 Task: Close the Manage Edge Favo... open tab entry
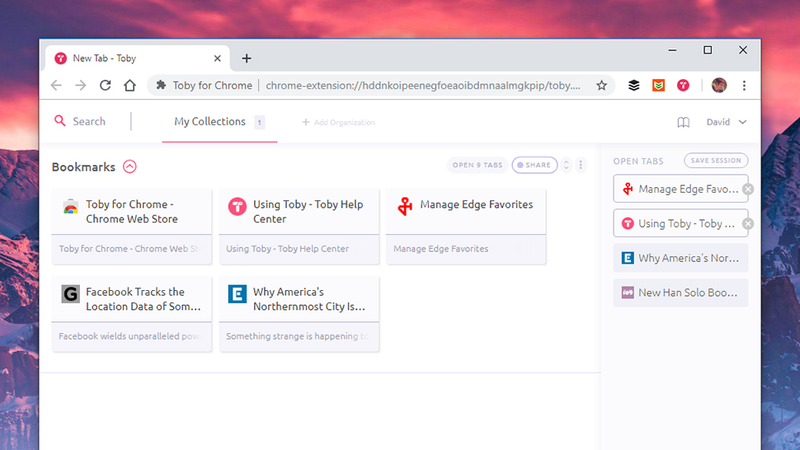[x=748, y=189]
